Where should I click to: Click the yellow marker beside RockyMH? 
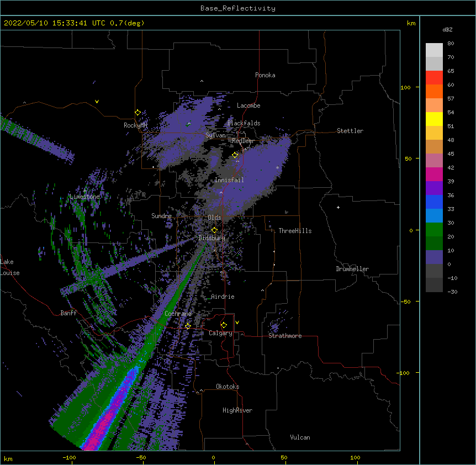[x=138, y=113]
